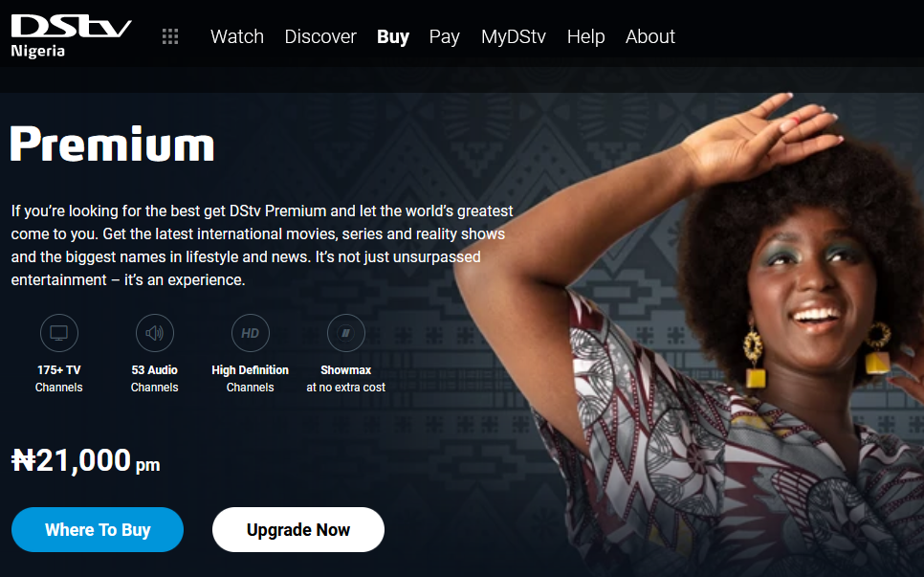Viewport: 924px width, 577px height.
Task: Open the Discover menu
Action: 320,36
